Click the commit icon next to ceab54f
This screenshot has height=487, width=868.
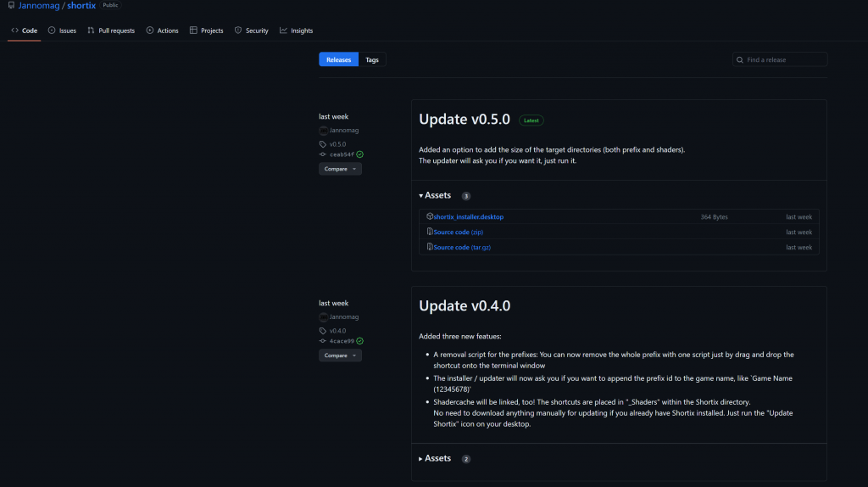click(323, 154)
